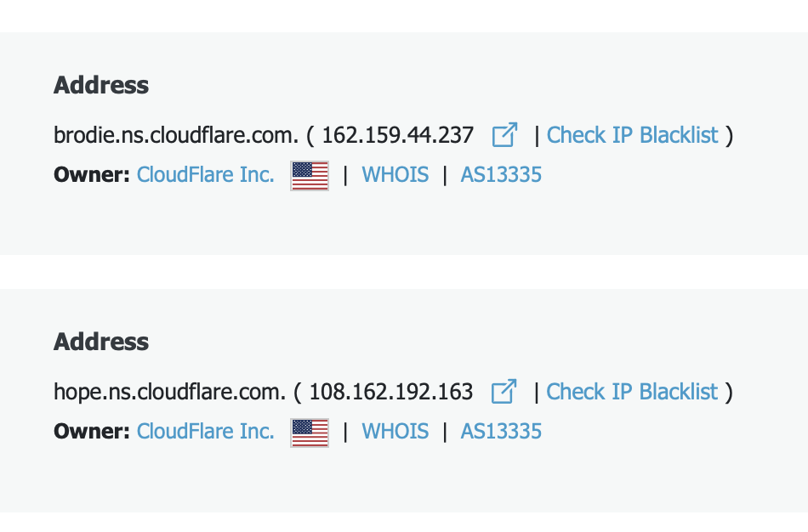The height and width of the screenshot is (532, 808).
Task: Click the Owner label in brodie nameserver card
Action: coord(91,175)
